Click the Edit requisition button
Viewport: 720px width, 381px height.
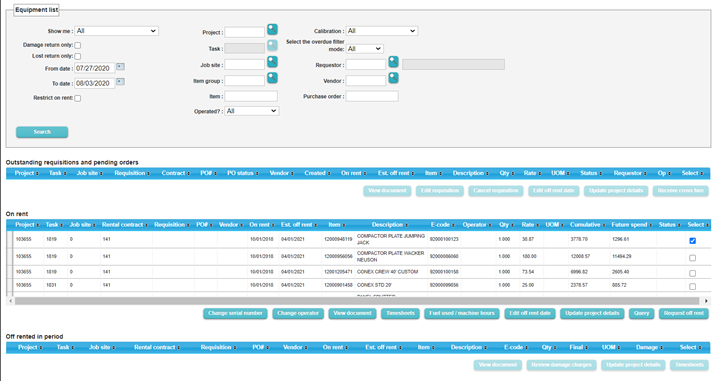click(440, 191)
